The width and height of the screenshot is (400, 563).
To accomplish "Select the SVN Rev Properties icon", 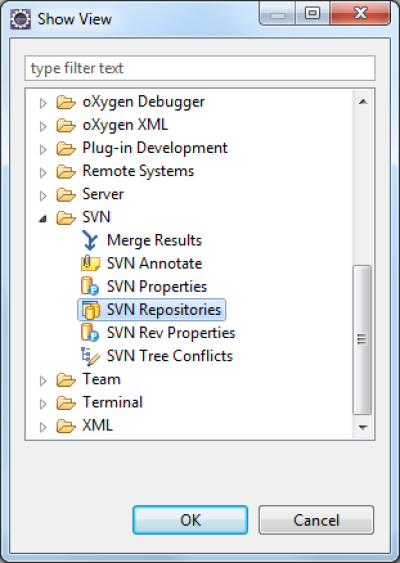I will (x=90, y=333).
